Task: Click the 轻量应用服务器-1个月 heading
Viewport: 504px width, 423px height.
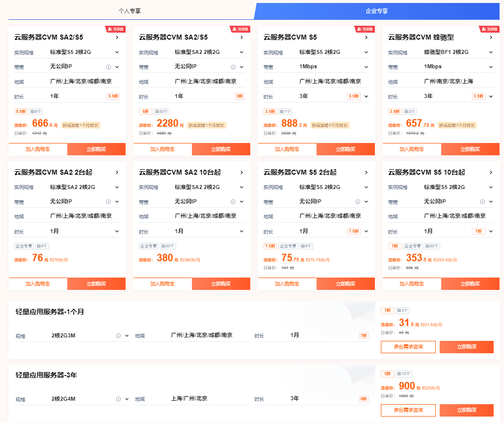Action: coord(50,312)
